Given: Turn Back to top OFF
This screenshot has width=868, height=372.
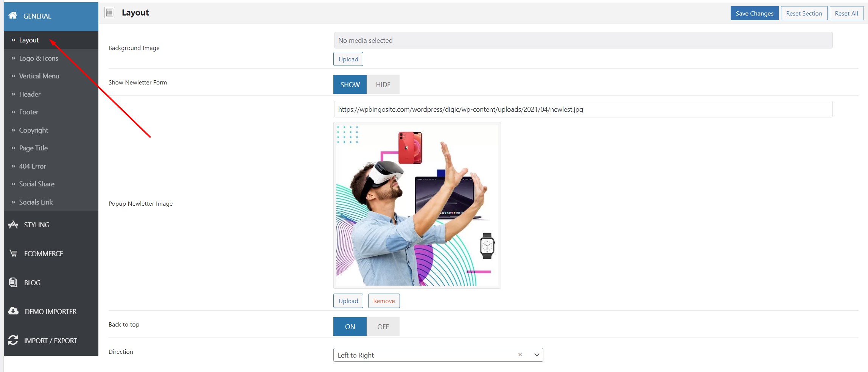Looking at the screenshot, I should tap(383, 327).
